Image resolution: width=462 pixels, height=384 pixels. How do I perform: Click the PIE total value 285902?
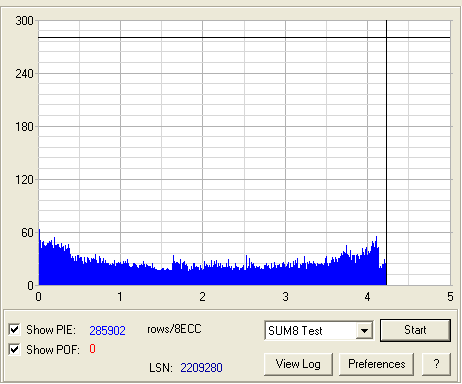pos(107,330)
